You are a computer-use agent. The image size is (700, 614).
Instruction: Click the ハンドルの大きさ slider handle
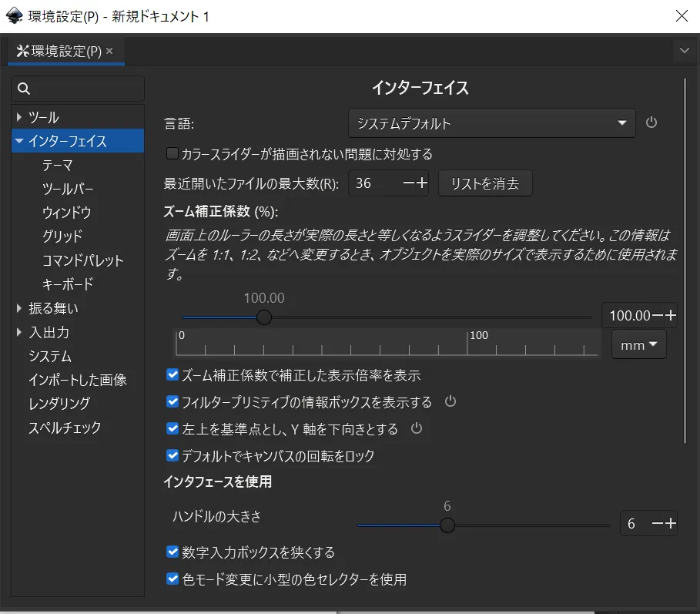(447, 525)
